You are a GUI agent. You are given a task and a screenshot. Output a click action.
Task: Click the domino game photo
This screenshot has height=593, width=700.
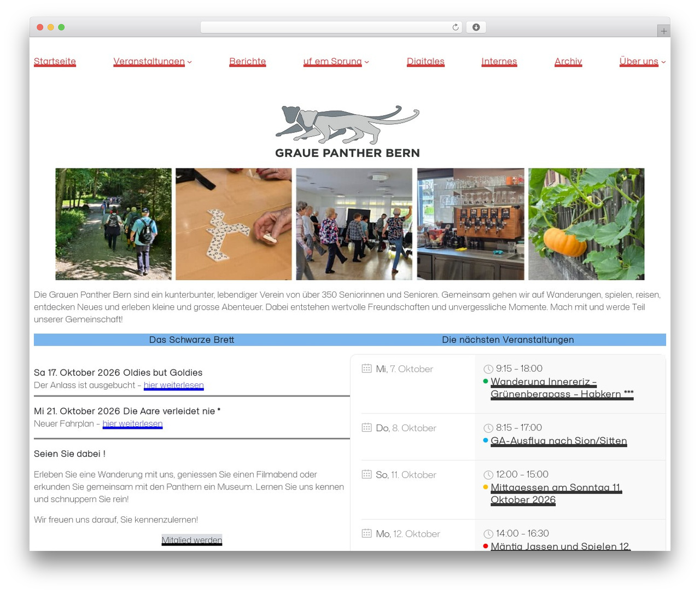coord(234,224)
